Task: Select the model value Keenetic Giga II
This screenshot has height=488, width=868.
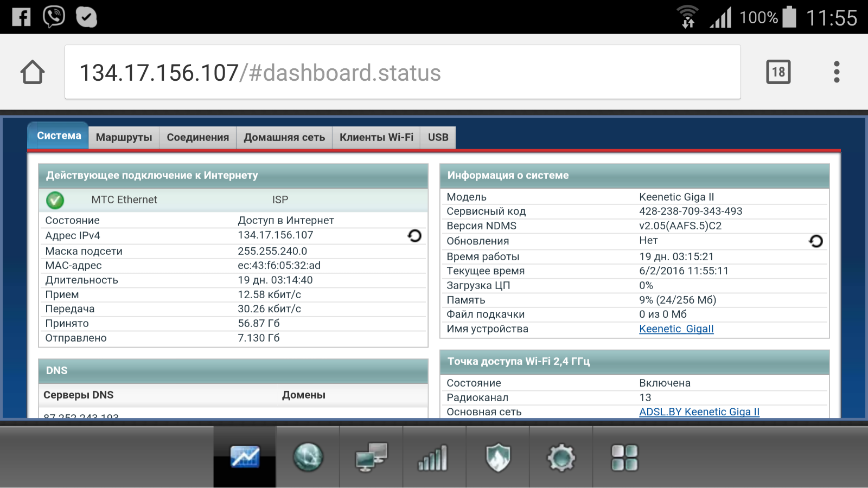Action: pos(676,197)
